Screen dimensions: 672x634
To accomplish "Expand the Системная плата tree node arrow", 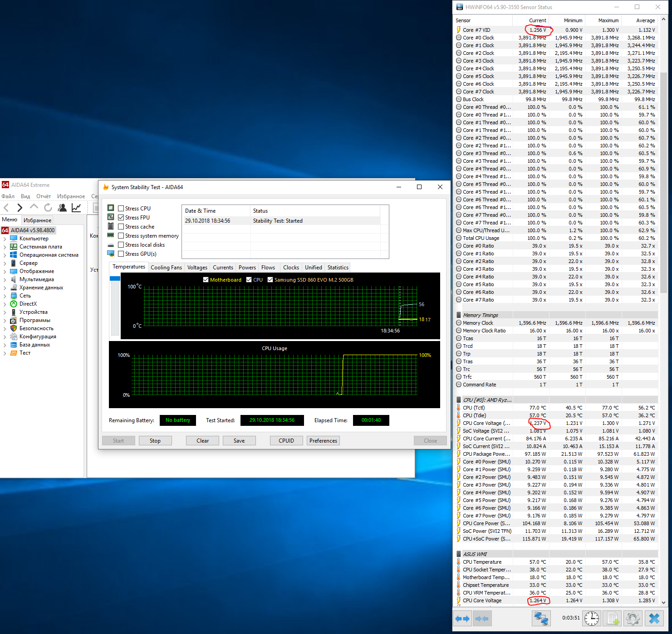I will point(5,247).
